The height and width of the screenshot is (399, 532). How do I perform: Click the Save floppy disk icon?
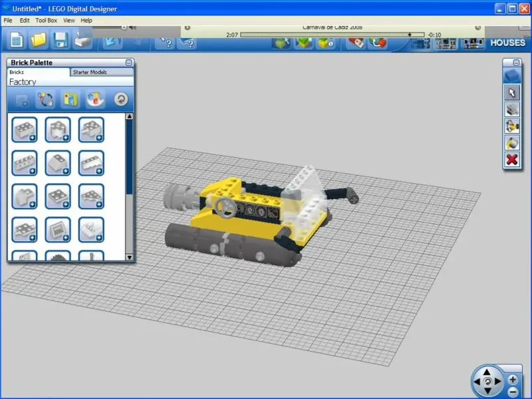click(61, 40)
